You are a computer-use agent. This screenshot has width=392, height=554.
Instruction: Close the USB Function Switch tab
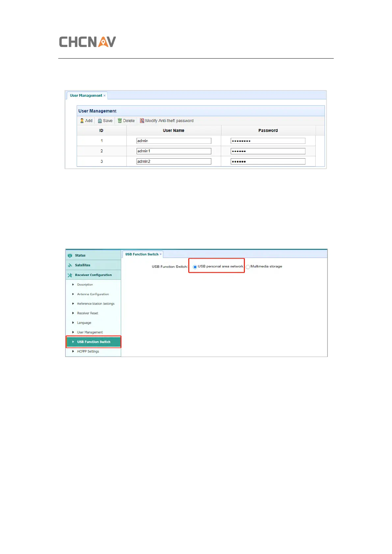pos(161,254)
